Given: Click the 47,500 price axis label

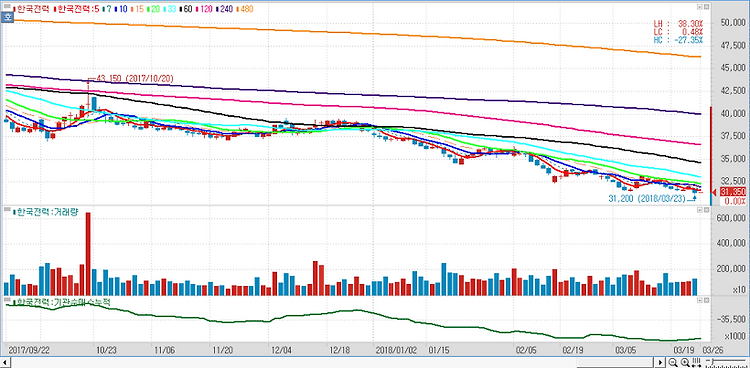Looking at the screenshot, I should (732, 45).
